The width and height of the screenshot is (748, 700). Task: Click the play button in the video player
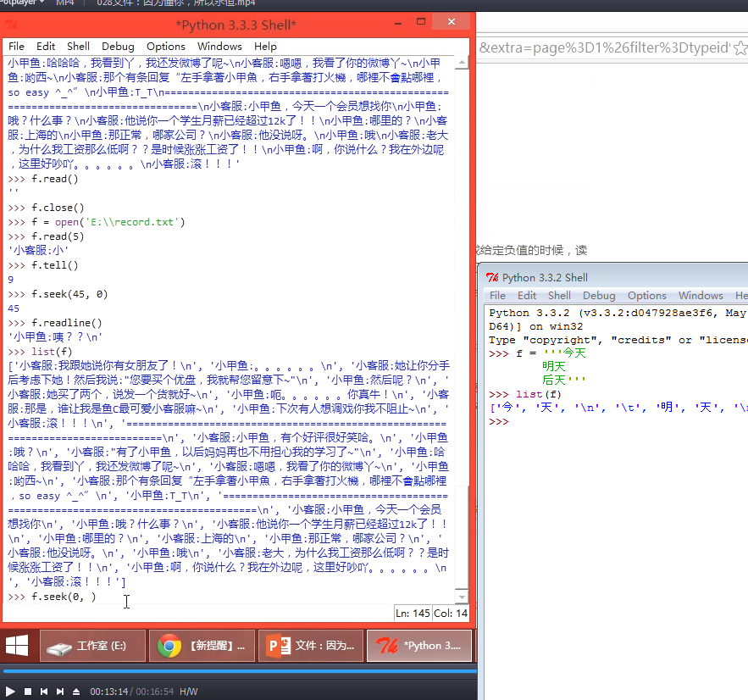pyautogui.click(x=10, y=692)
